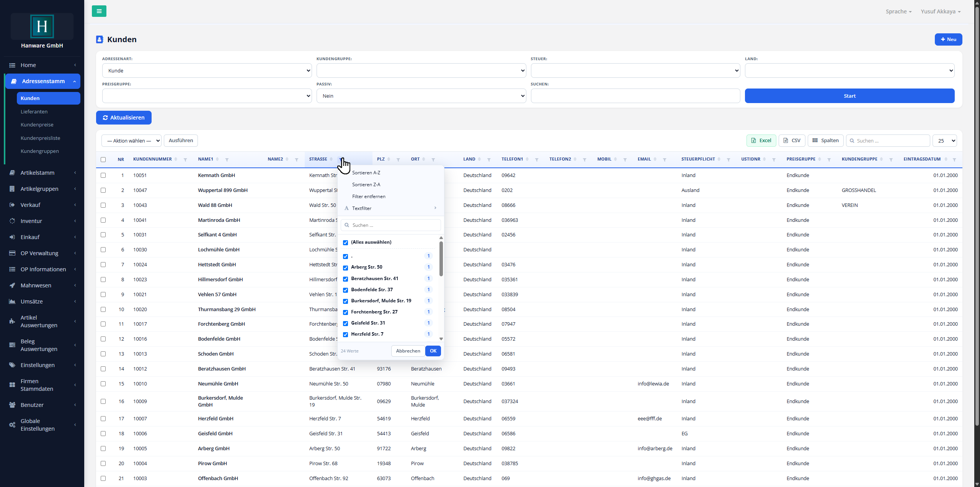Viewport: 980px width, 487px height.
Task: Click the filter popup value list scrollbar
Action: tap(441, 259)
